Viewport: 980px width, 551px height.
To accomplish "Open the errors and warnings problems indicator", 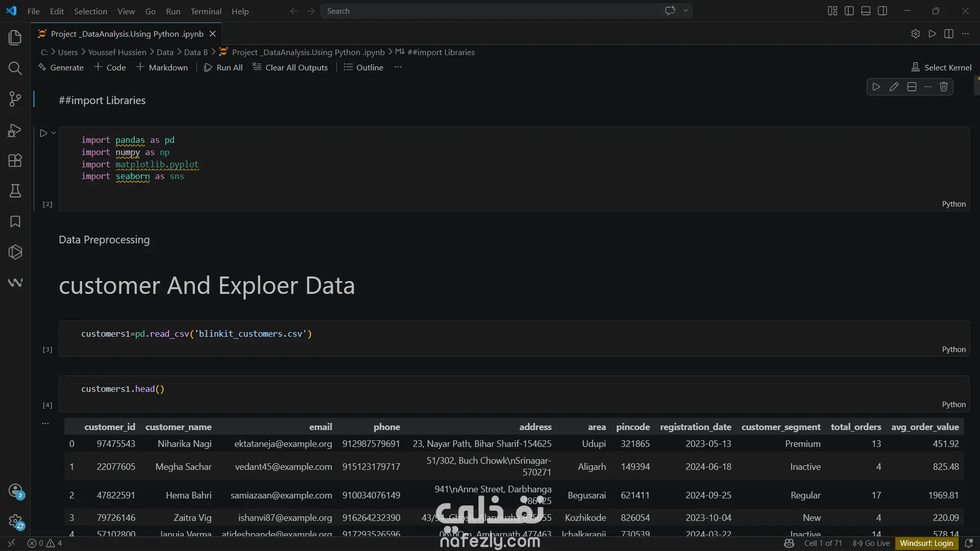I will 44,543.
